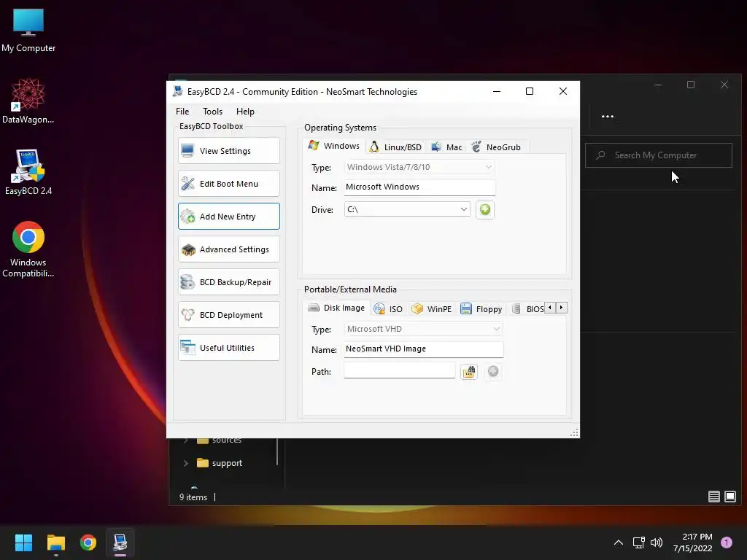
Task: Open the File menu
Action: pos(182,112)
